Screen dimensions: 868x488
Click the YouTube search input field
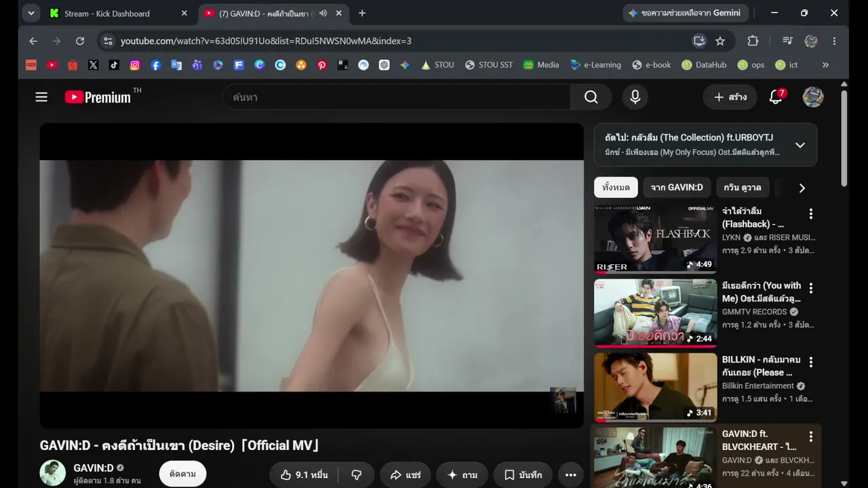[397, 97]
